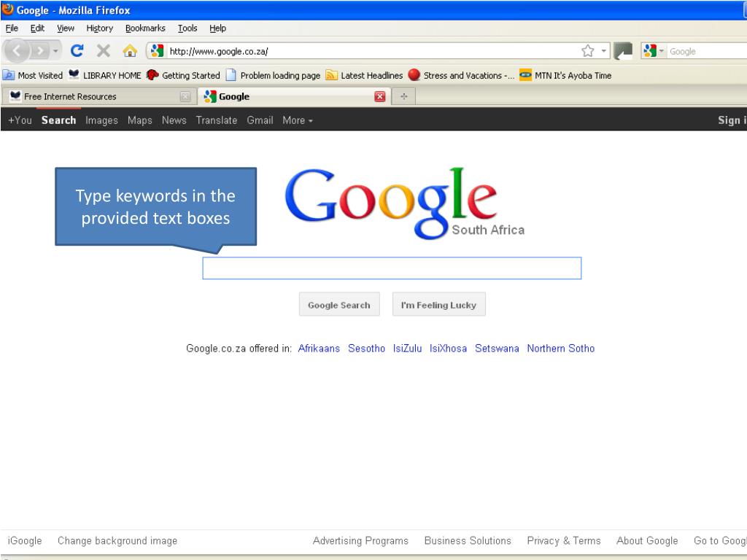Go to the Home page icon
This screenshot has height=560, width=747.
[130, 50]
